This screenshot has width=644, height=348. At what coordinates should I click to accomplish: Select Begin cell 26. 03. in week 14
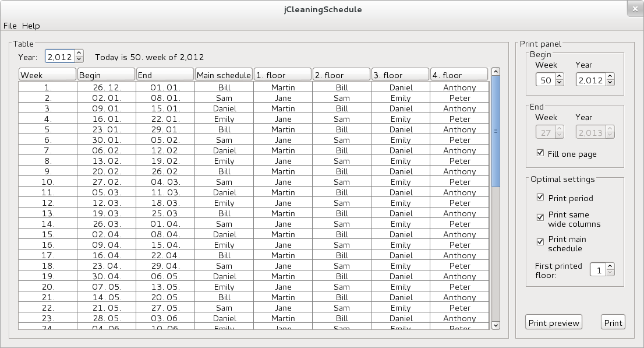coord(107,224)
